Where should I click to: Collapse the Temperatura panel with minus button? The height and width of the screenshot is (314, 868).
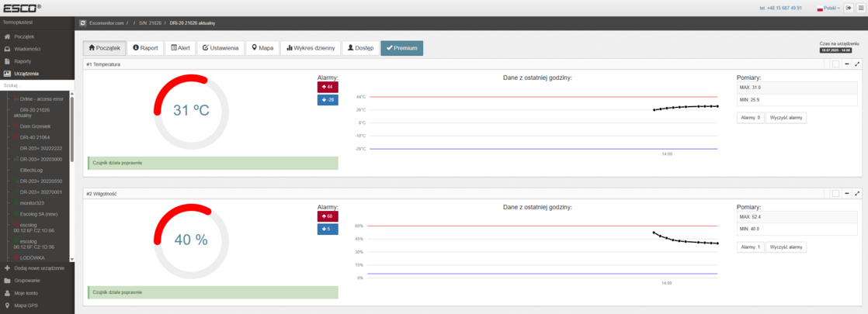coord(847,64)
